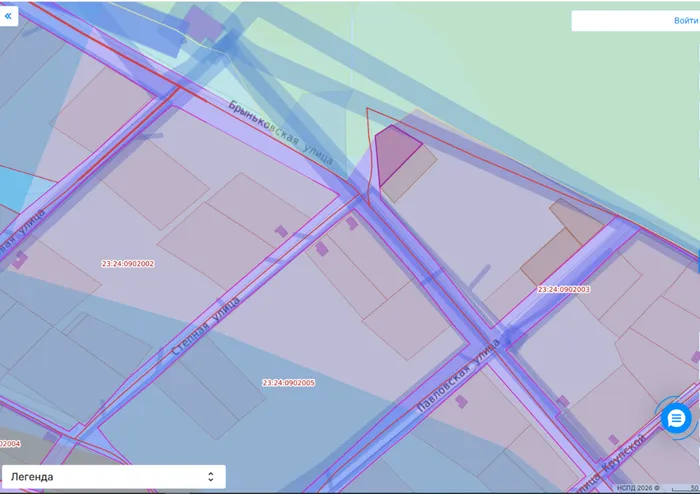Collapse the side panel with double-chevron icon
The height and width of the screenshot is (494, 700).
click(8, 16)
